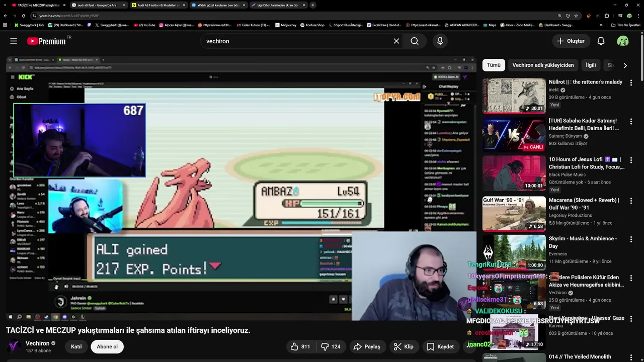Viewport: 644px width, 362px height.
Task: Expand hidden bookmarks overflow chevron
Action: [601, 25]
